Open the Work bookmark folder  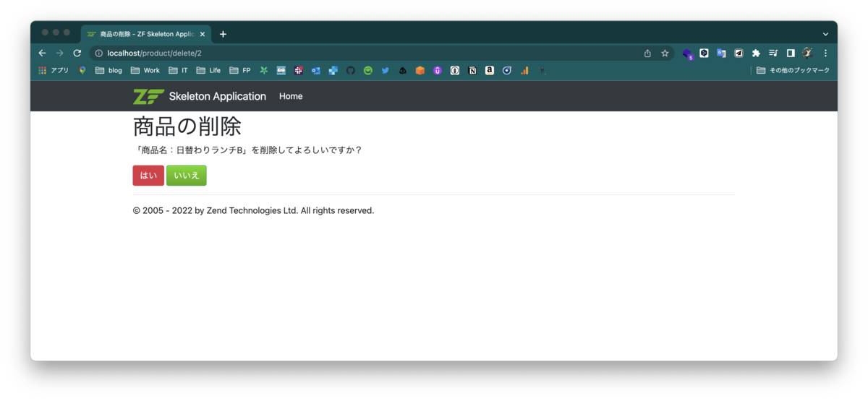(145, 70)
